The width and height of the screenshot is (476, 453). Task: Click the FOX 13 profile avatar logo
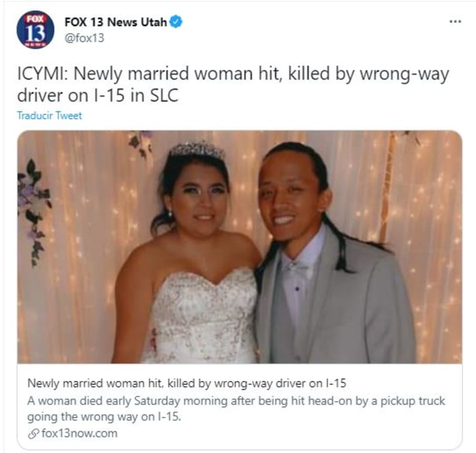[35, 29]
